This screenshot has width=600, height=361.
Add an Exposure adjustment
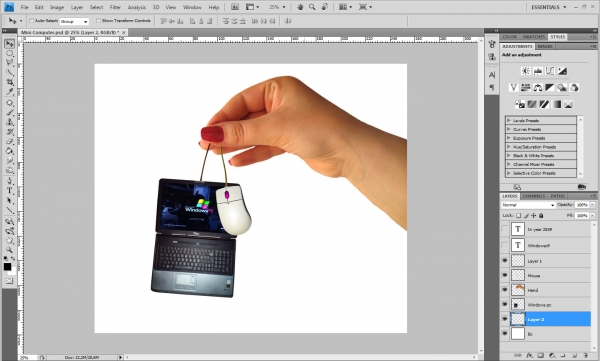(x=562, y=71)
